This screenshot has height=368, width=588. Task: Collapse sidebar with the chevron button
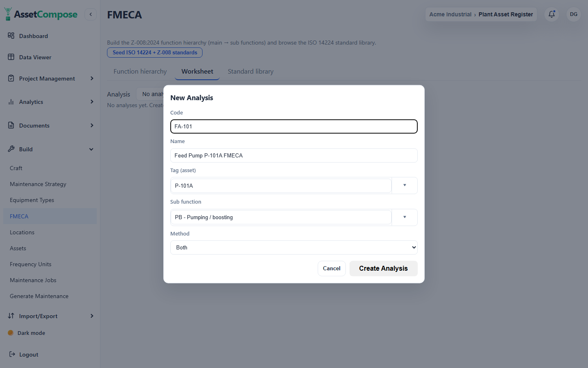click(91, 14)
